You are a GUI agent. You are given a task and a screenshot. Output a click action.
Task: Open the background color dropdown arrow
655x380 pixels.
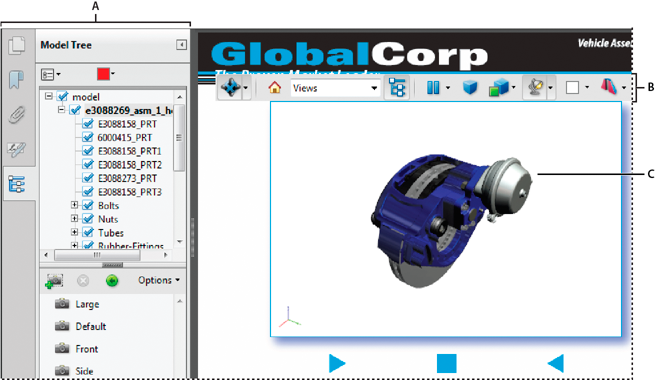587,88
